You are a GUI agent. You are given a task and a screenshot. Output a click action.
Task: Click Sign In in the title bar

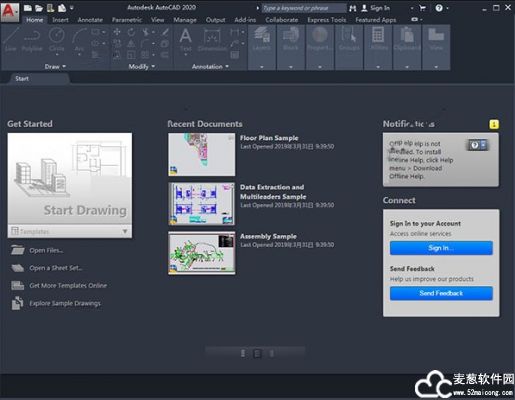(380, 8)
